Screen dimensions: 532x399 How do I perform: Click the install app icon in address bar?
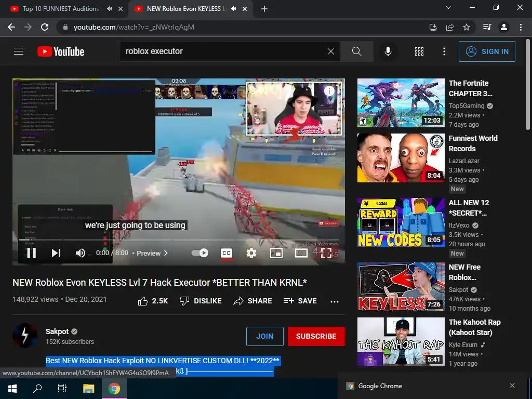(x=433, y=27)
